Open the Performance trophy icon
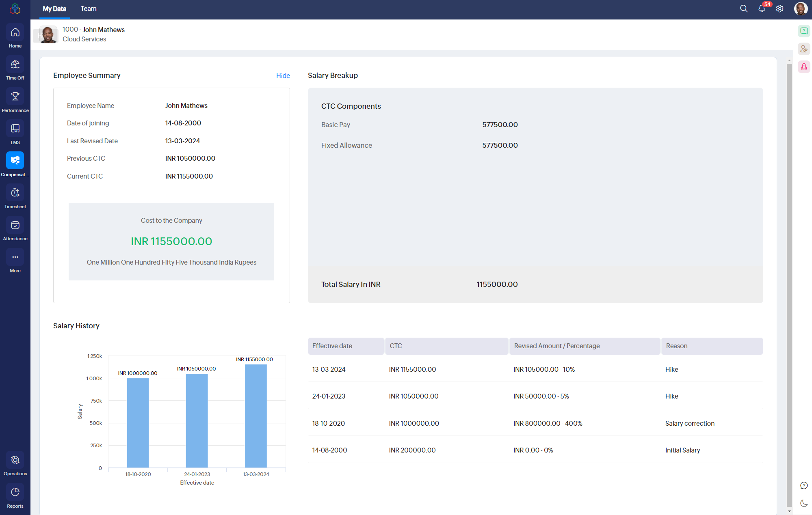The width and height of the screenshot is (812, 515). tap(15, 97)
